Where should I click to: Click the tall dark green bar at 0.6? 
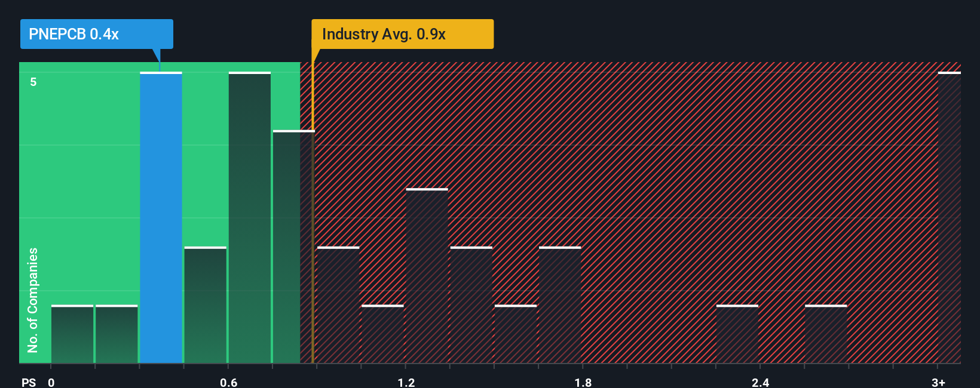click(250, 217)
